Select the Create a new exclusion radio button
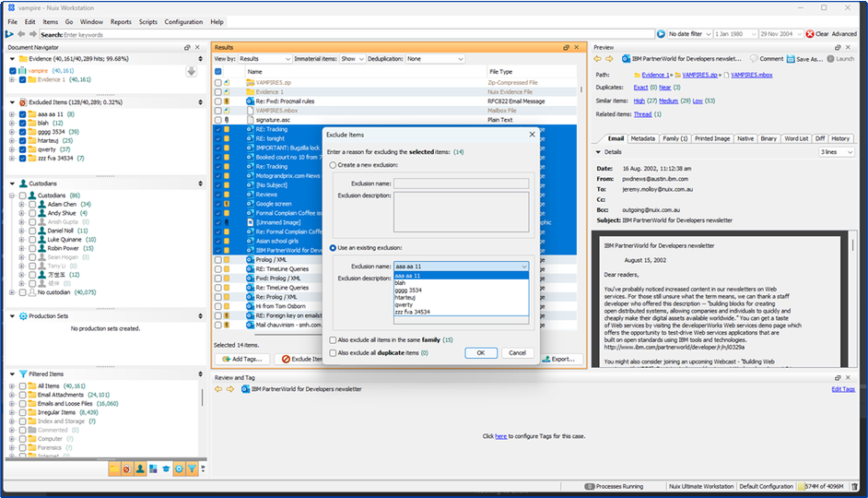The height and width of the screenshot is (498, 868). click(333, 165)
